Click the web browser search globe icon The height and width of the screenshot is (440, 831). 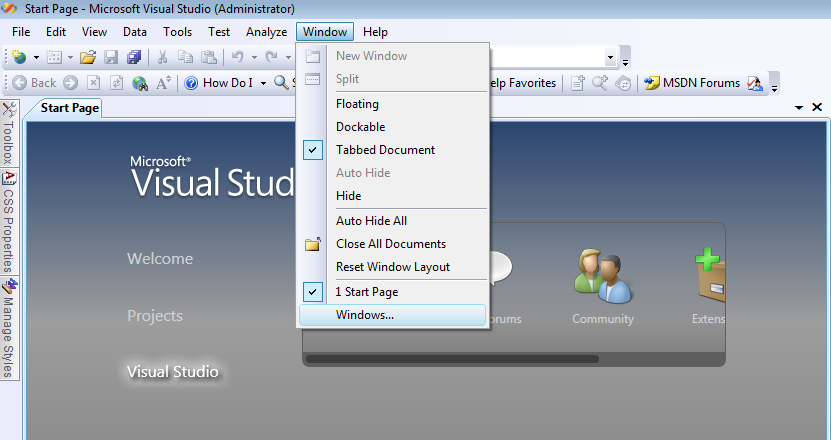(x=140, y=83)
